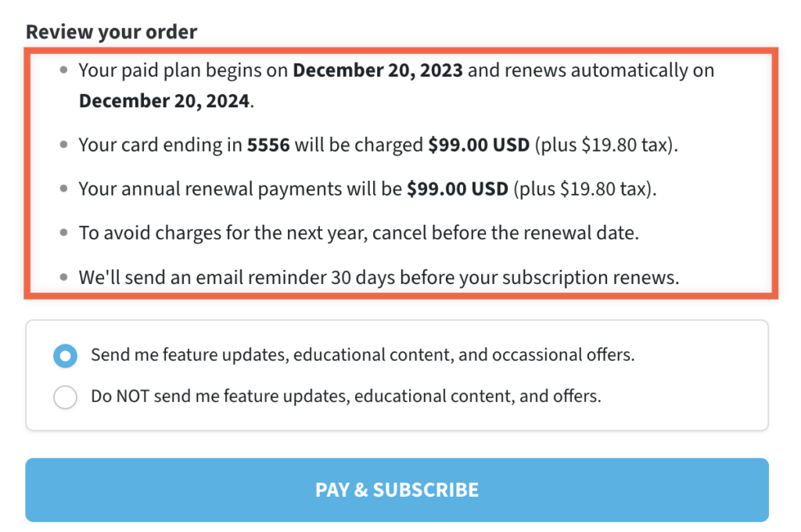Choose the Do NOT send me updates radio button
This screenshot has height=532, width=801.
pos(66,397)
